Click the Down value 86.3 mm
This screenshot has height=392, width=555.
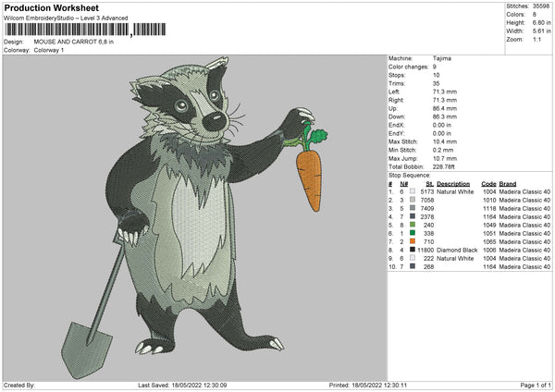click(445, 116)
